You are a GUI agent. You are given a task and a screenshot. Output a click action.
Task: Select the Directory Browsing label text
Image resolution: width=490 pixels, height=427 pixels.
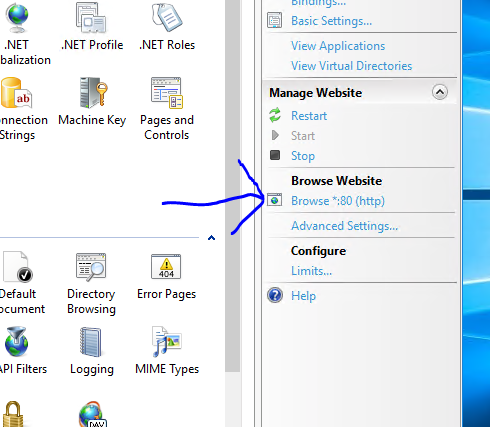coord(91,301)
